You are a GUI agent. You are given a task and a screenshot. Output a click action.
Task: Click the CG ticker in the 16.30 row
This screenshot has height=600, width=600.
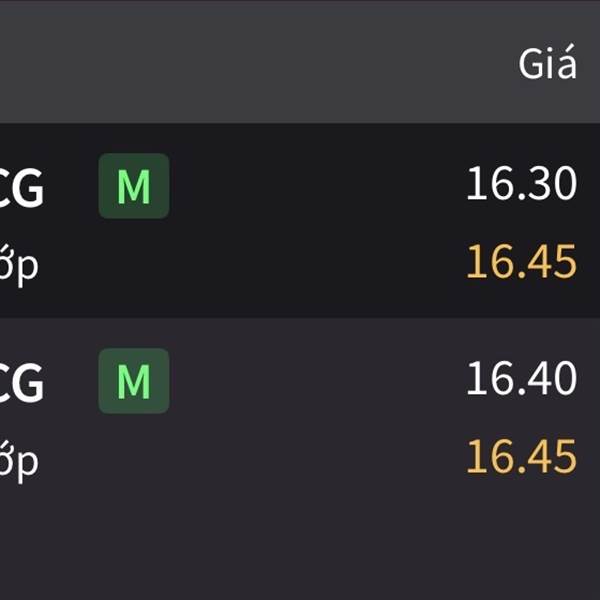[x=22, y=188]
